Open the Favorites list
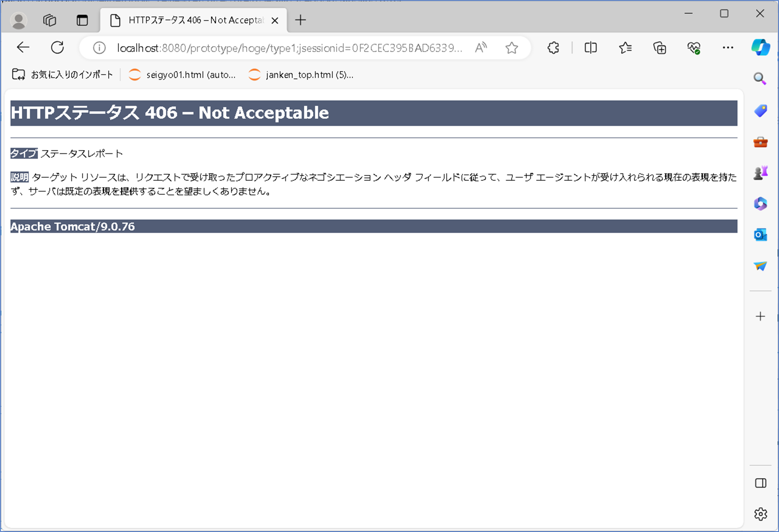This screenshot has width=779, height=532. 625,48
